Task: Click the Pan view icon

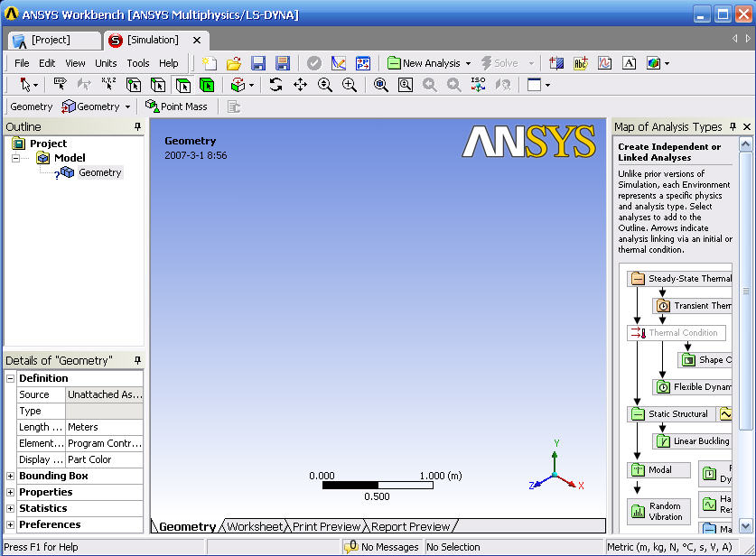Action: pos(300,85)
